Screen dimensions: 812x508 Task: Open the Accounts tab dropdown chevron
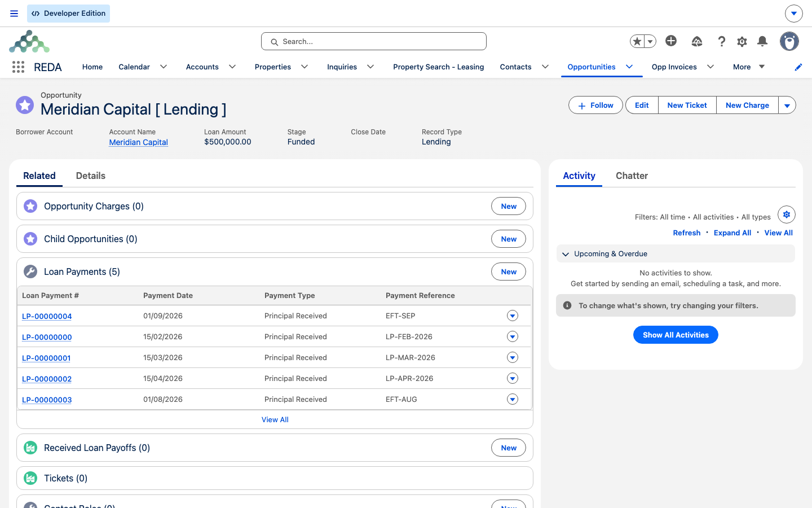232,67
